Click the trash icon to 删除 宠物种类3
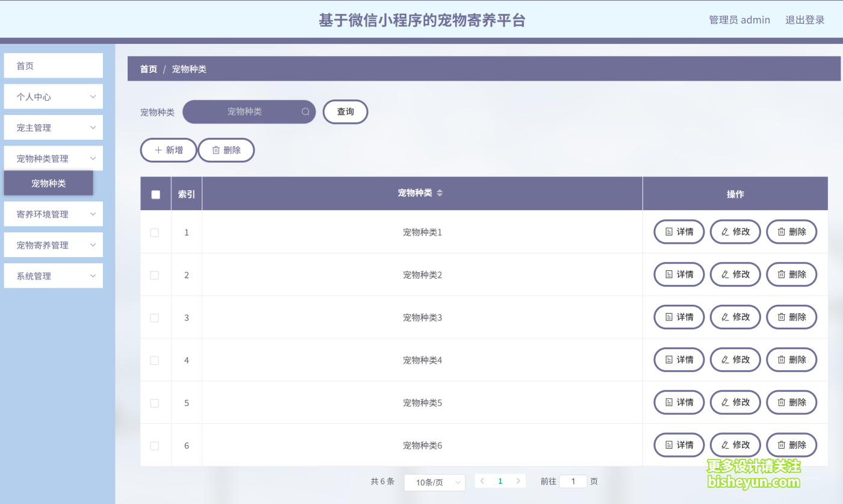The image size is (843, 504). (x=781, y=317)
